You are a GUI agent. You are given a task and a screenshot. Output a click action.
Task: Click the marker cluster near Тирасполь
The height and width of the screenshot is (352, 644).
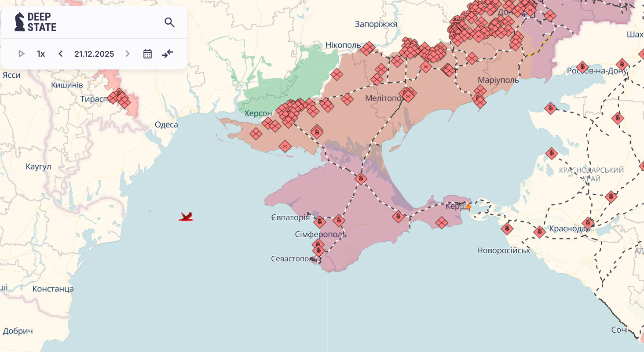click(x=119, y=98)
